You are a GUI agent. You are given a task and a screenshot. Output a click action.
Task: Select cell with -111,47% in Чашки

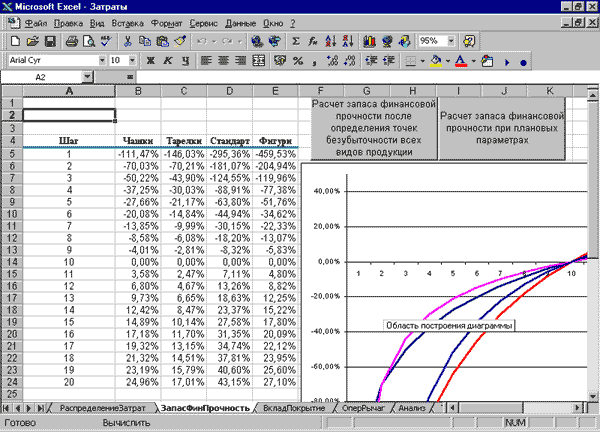pos(138,154)
